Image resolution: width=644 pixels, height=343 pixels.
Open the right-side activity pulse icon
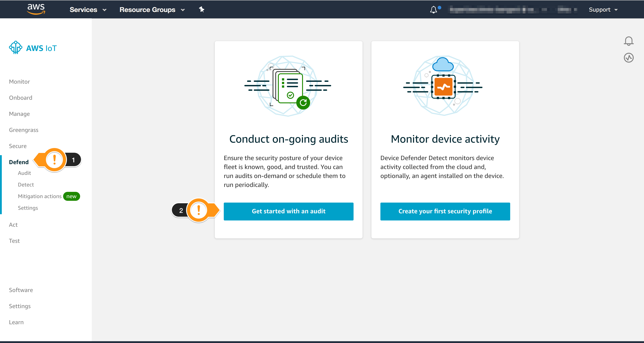(629, 58)
